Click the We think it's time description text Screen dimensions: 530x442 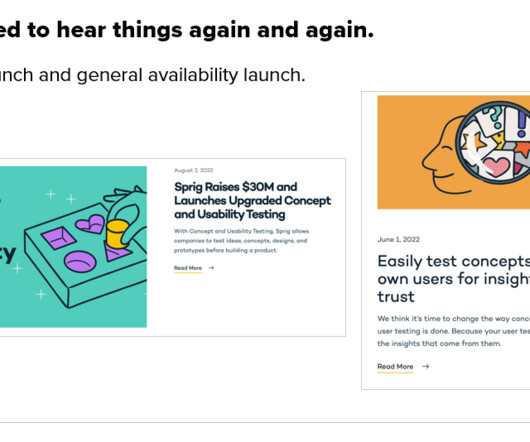454,331
